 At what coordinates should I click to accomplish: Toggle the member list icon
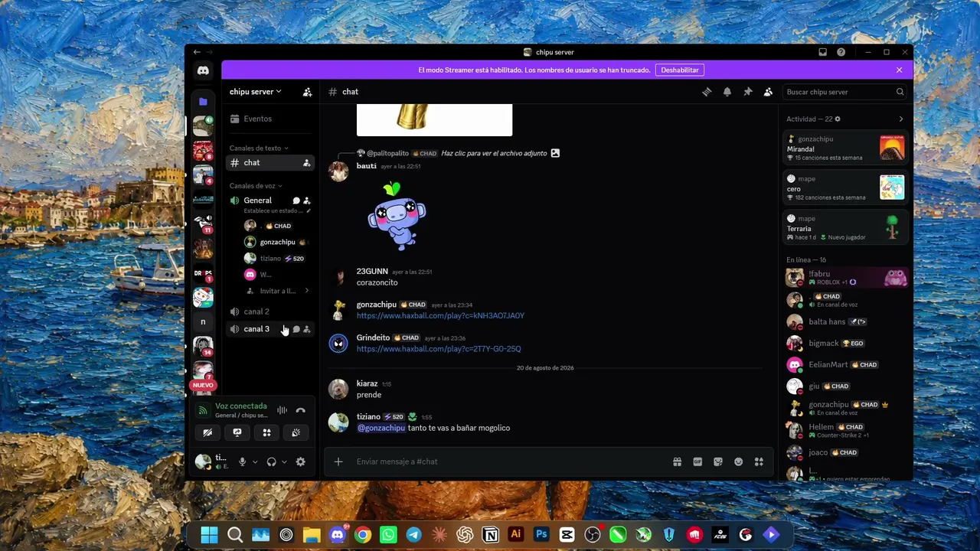768,92
